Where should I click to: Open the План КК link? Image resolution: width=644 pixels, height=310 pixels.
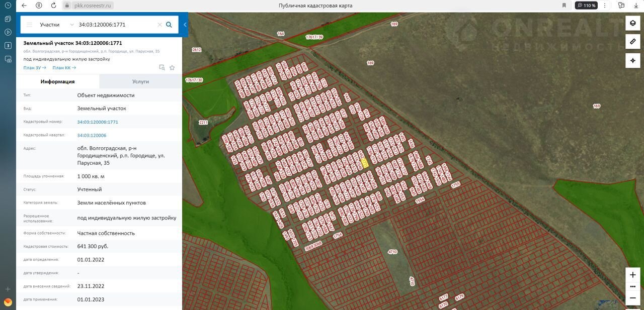click(x=64, y=68)
